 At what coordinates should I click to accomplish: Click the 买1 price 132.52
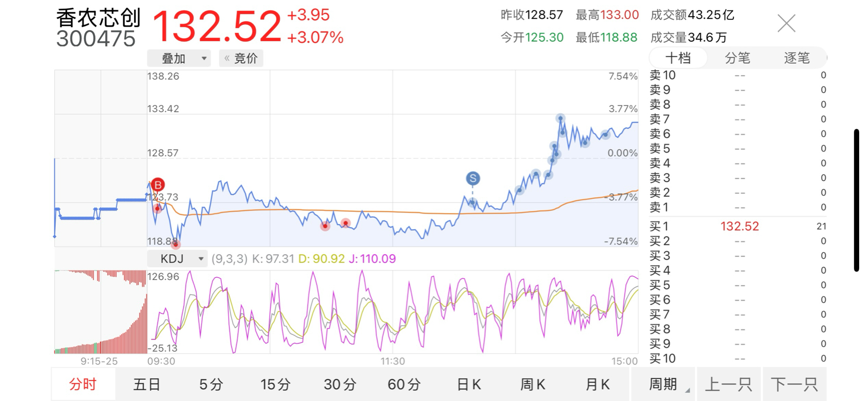(740, 226)
